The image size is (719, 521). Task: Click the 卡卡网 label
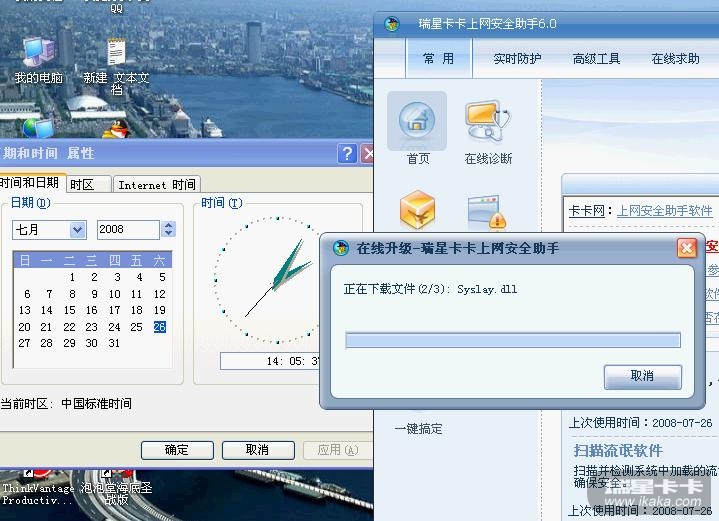[x=586, y=211]
